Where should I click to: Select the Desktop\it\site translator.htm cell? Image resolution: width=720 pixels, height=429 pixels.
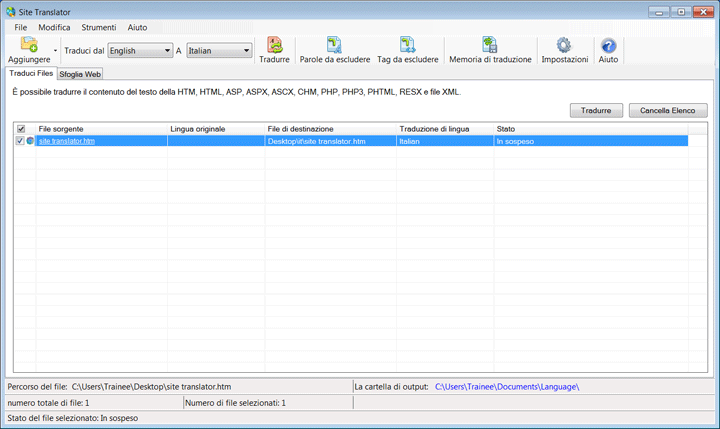[x=330, y=141]
